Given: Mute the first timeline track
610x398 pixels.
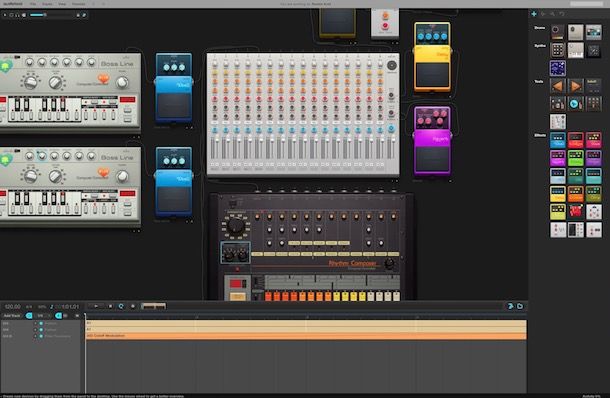Looking at the screenshot, I should pyautogui.click(x=41, y=323).
